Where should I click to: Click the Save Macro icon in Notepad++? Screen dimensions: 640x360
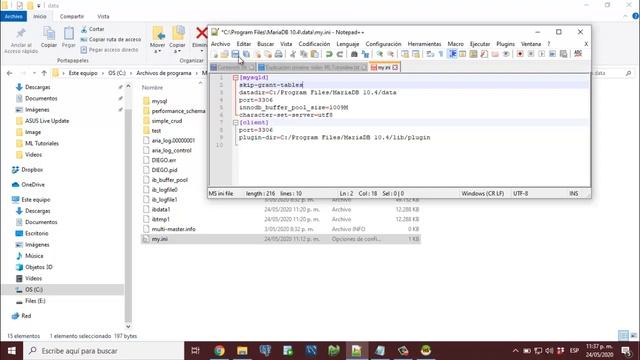pyautogui.click(x=563, y=54)
